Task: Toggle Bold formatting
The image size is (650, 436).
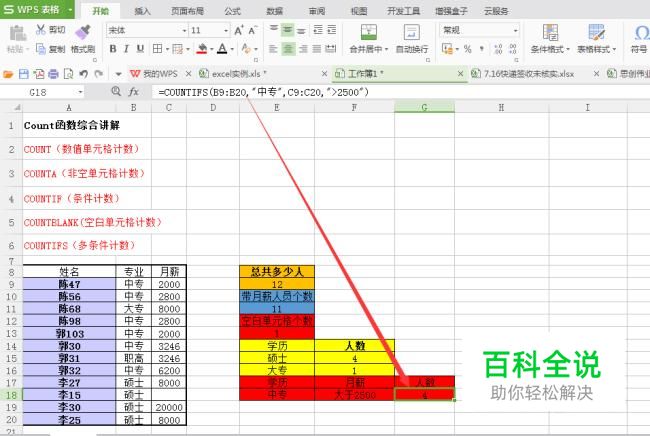Action: tap(113, 49)
